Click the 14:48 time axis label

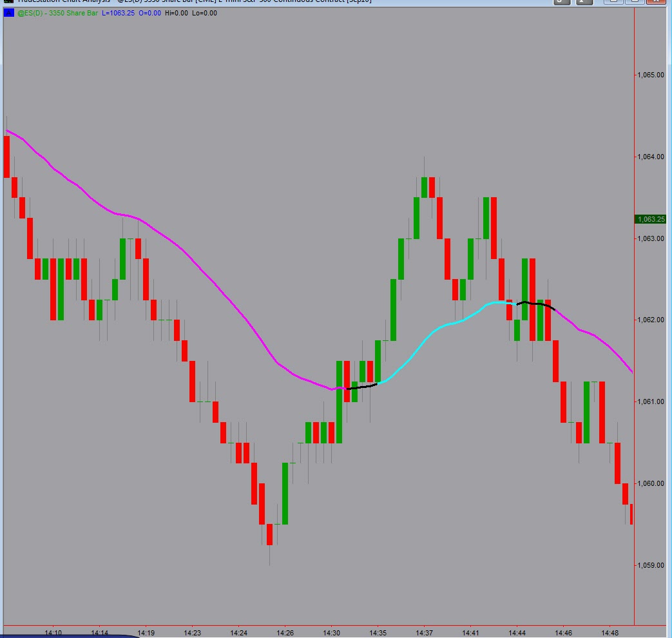pyautogui.click(x=610, y=633)
